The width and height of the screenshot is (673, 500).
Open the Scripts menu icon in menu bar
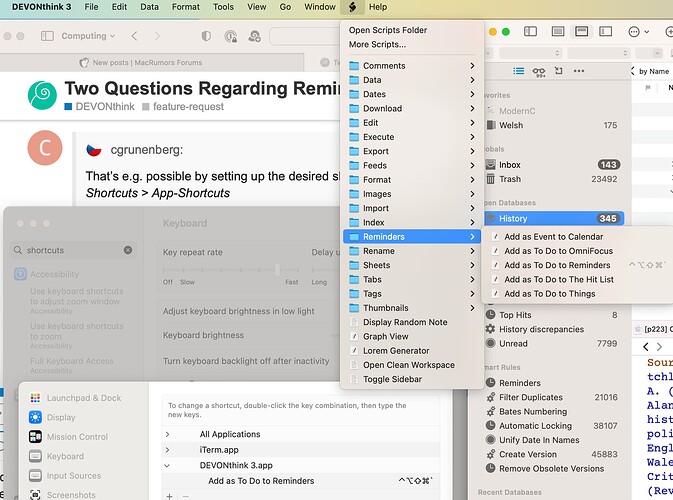pyautogui.click(x=352, y=7)
